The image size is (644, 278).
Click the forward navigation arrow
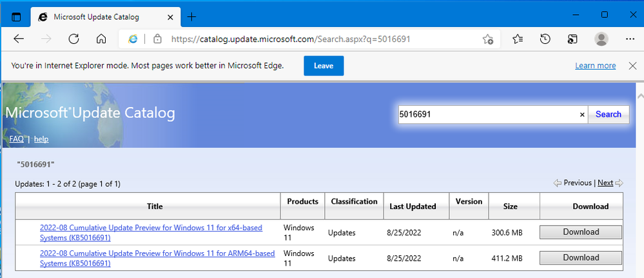pos(46,39)
